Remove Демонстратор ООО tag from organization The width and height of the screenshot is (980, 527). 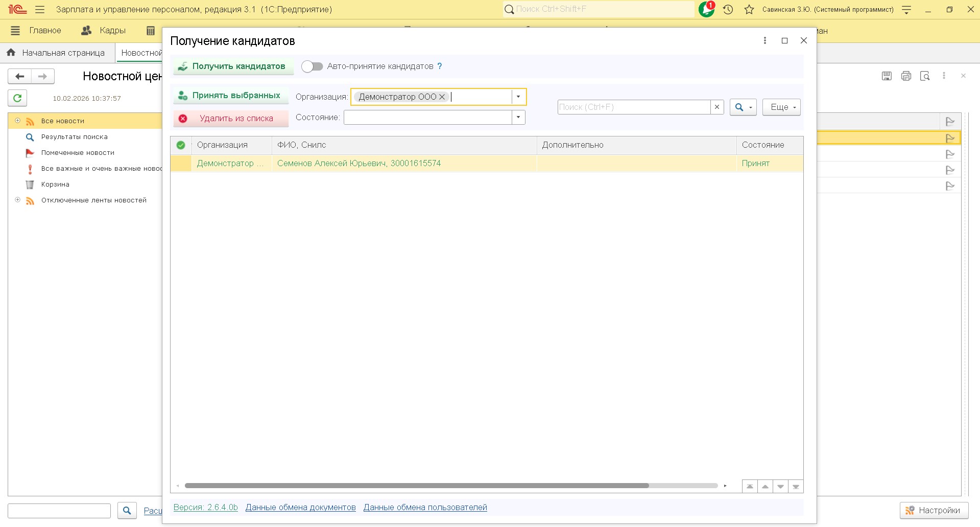[442, 97]
